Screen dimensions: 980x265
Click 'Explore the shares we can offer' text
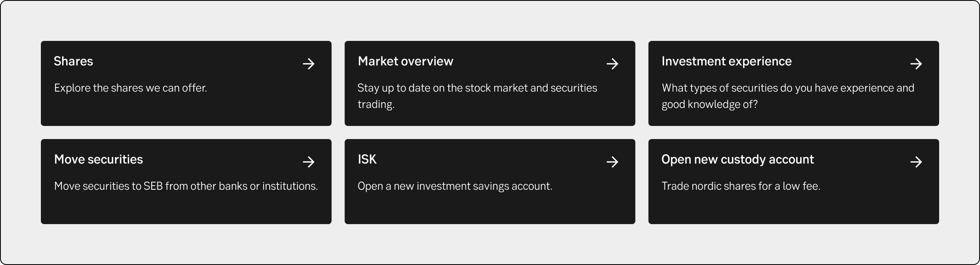coord(130,88)
